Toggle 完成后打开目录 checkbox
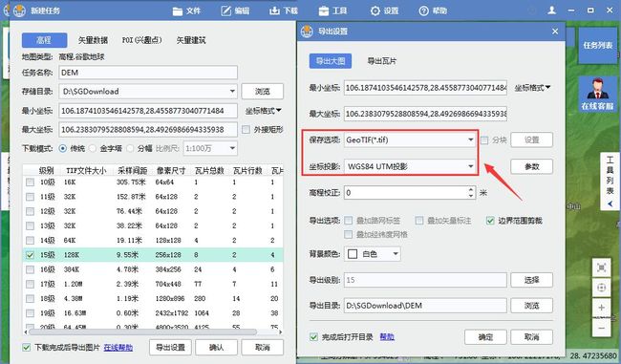The image size is (621, 364). pos(313,337)
